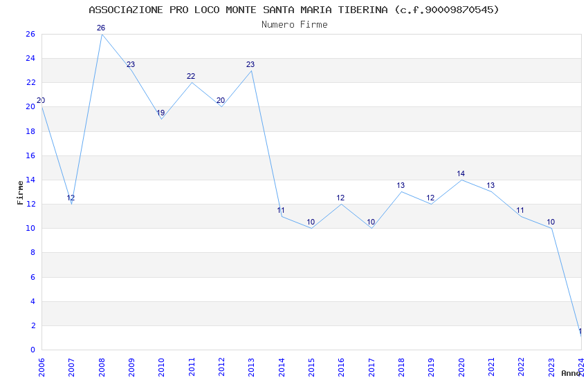This screenshot has height=380, width=588.
Task: Click the vertical axis title Firme
Action: pyautogui.click(x=20, y=193)
